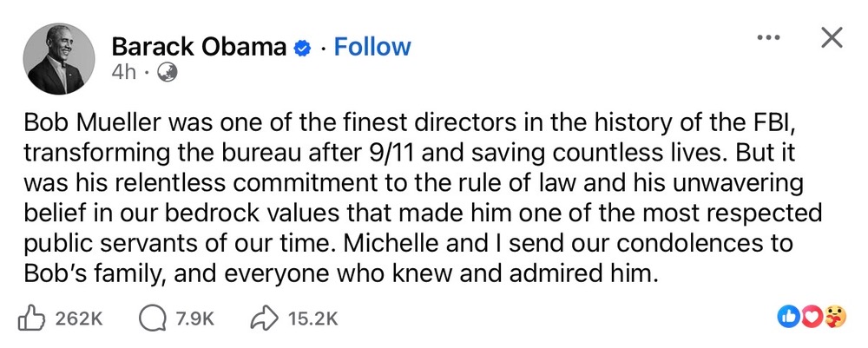
Task: Like the post with the thumbs-up icon
Action: (x=31, y=319)
